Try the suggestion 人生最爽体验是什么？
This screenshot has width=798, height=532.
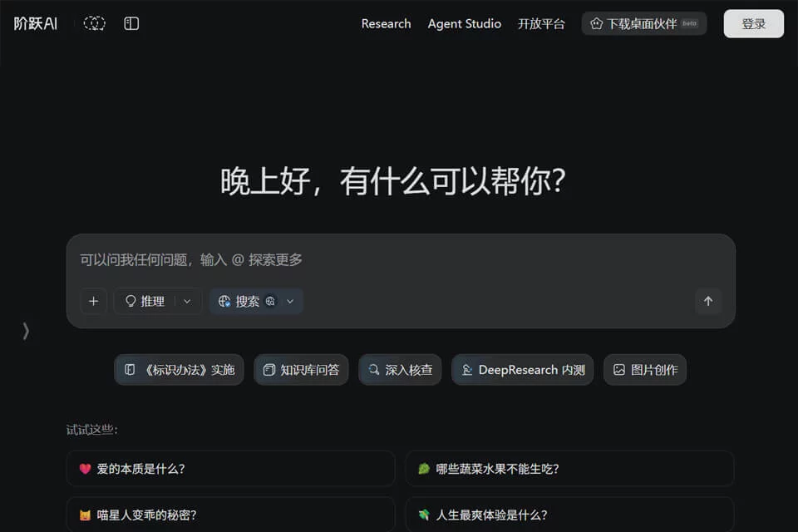(569, 515)
